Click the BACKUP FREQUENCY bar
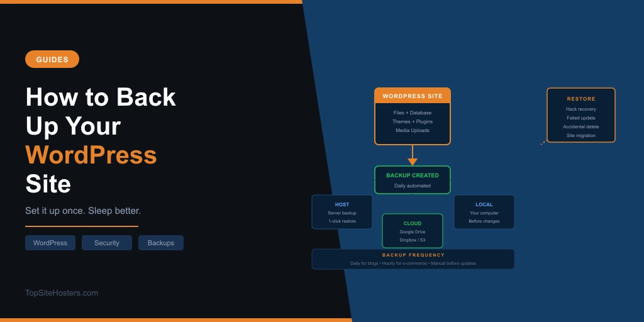The image size is (644, 322). click(413, 258)
